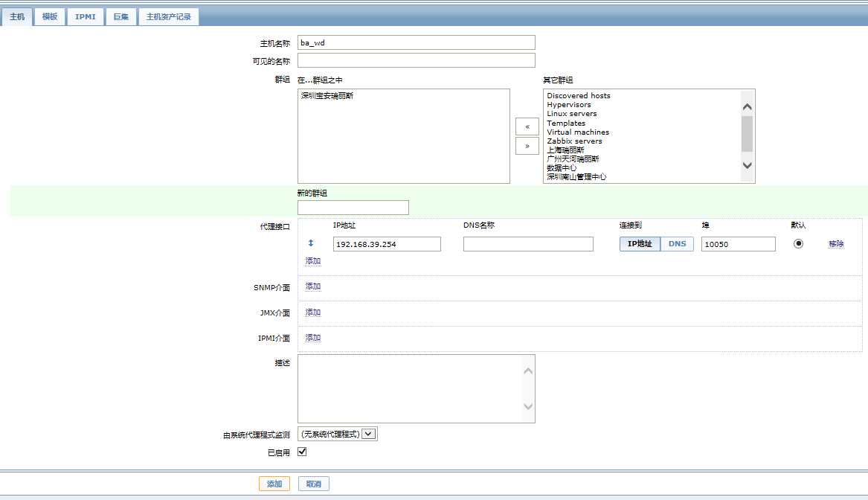
Task: Click groups list scroll-down arrow
Action: click(x=747, y=165)
